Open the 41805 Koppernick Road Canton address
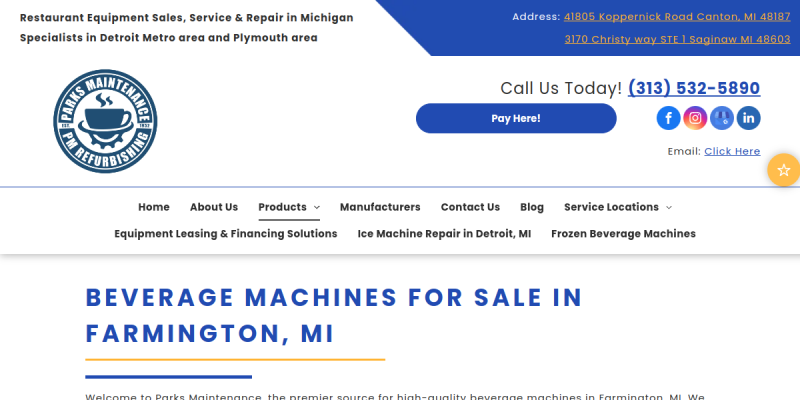The image size is (800, 400). [677, 17]
